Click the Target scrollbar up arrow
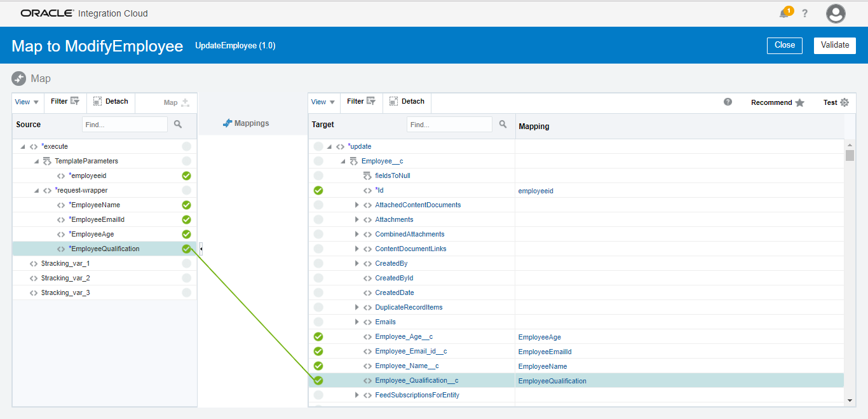868x419 pixels. (850, 145)
